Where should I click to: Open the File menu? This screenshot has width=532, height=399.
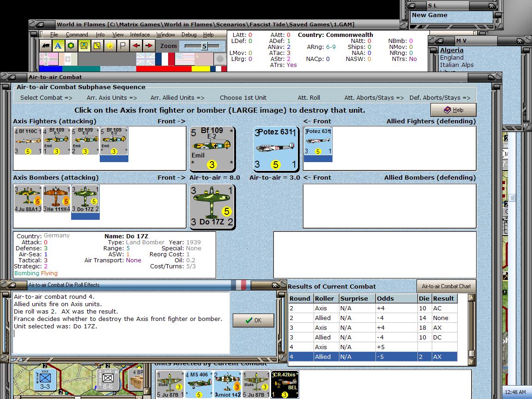pyautogui.click(x=54, y=35)
